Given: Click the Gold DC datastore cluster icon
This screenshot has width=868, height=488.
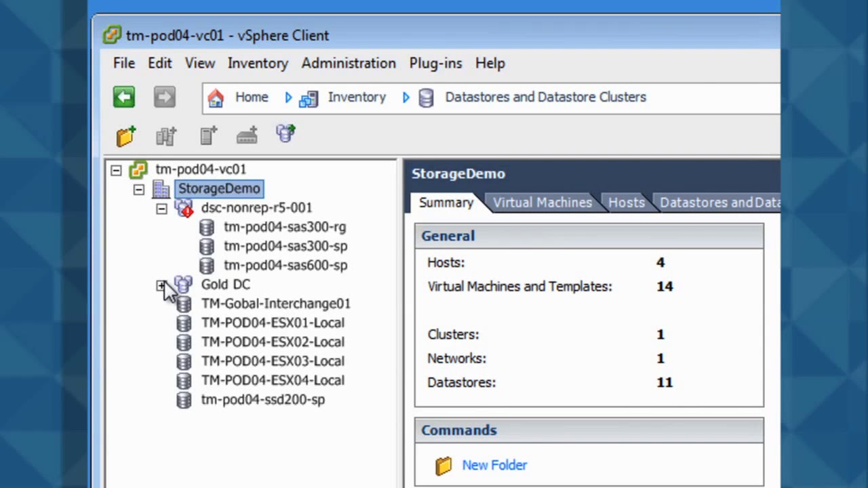Looking at the screenshot, I should pyautogui.click(x=184, y=284).
